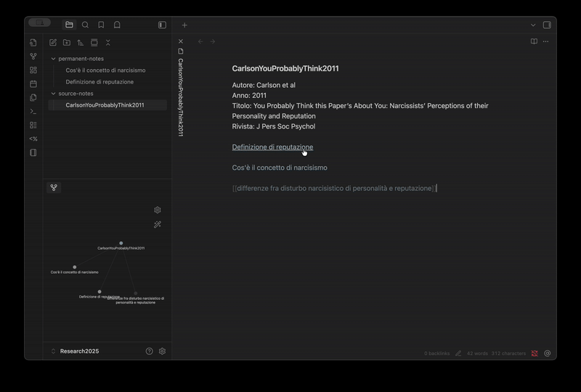Toggle the right sidebar panel
The image size is (581, 392).
pyautogui.click(x=547, y=25)
